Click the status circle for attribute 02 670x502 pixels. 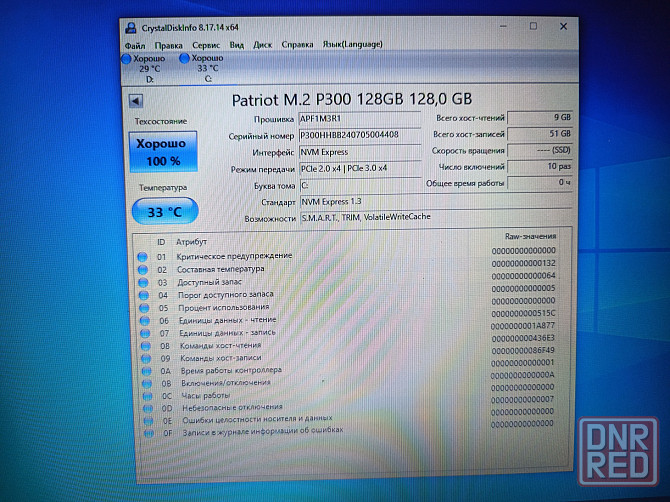tap(143, 270)
